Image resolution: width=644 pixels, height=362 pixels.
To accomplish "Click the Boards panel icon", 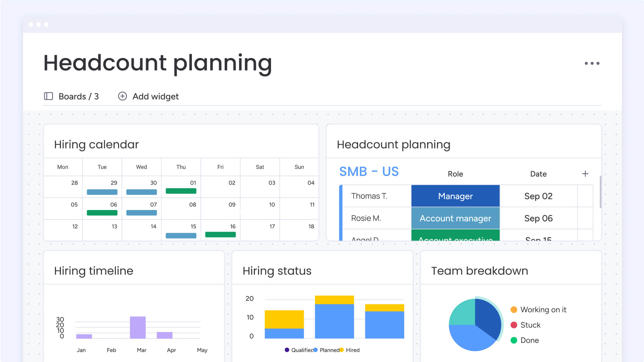I will [49, 96].
